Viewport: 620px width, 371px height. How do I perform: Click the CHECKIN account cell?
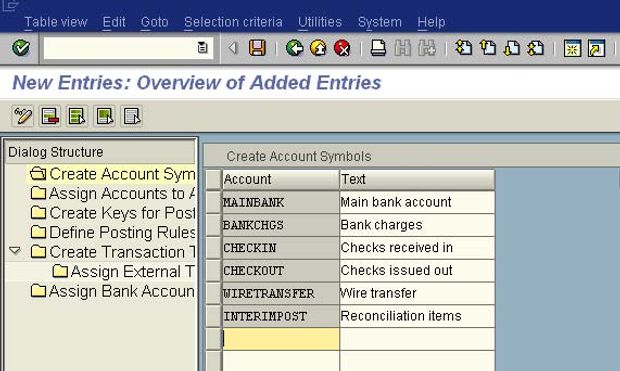tap(281, 248)
